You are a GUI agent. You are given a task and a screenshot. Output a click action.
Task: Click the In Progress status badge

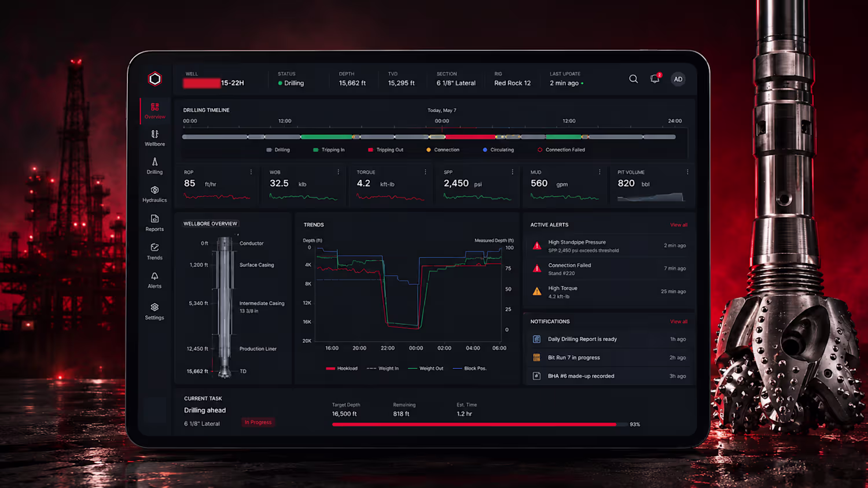pos(258,423)
